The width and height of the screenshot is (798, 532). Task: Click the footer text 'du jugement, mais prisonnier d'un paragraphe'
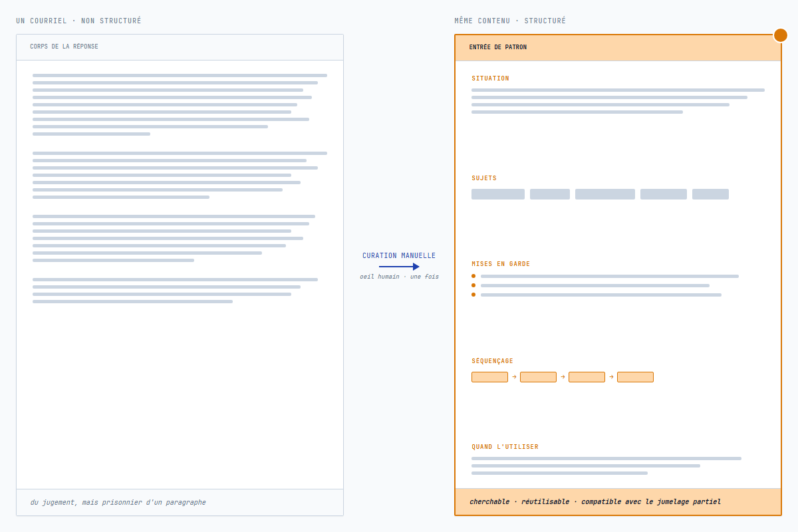[118, 502]
